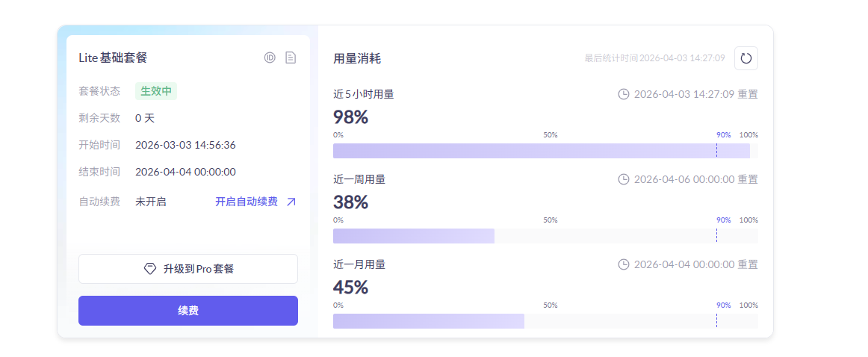This screenshot has height=357, width=868.
Task: Click the 近一月用量 progress bar
Action: click(x=545, y=321)
